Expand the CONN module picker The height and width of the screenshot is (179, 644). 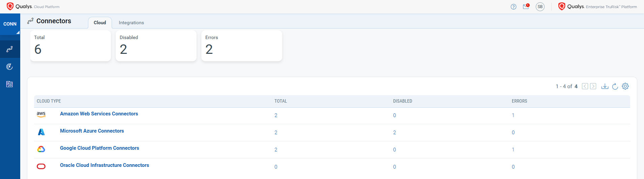[10, 24]
